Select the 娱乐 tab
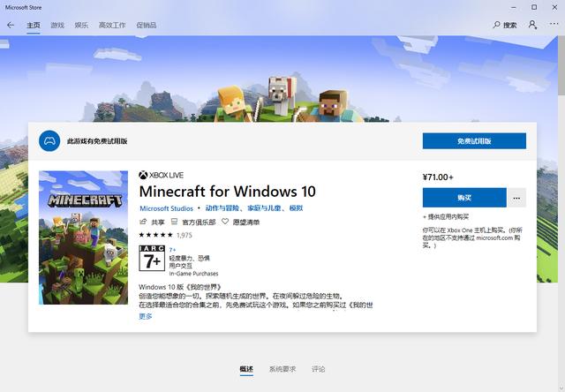 [81, 26]
